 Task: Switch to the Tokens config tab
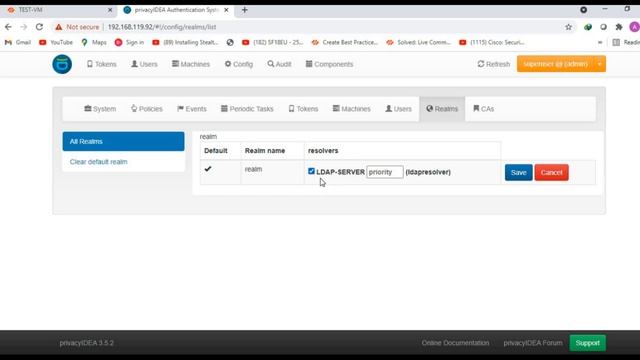pyautogui.click(x=303, y=109)
